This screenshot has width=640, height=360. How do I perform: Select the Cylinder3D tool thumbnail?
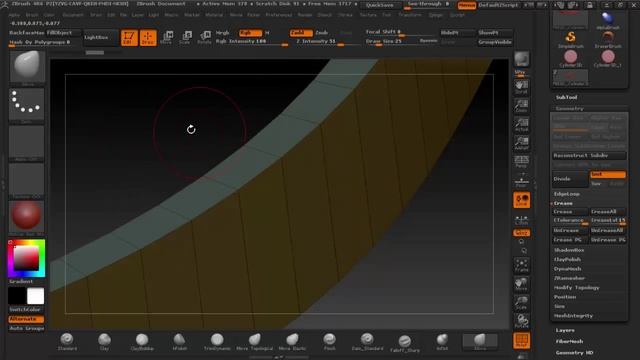(x=571, y=58)
